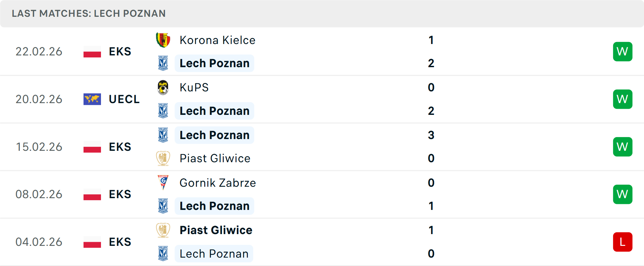644x266 pixels.
Task: Toggle the red L badge for Piast Gliwice match
Action: tap(623, 242)
